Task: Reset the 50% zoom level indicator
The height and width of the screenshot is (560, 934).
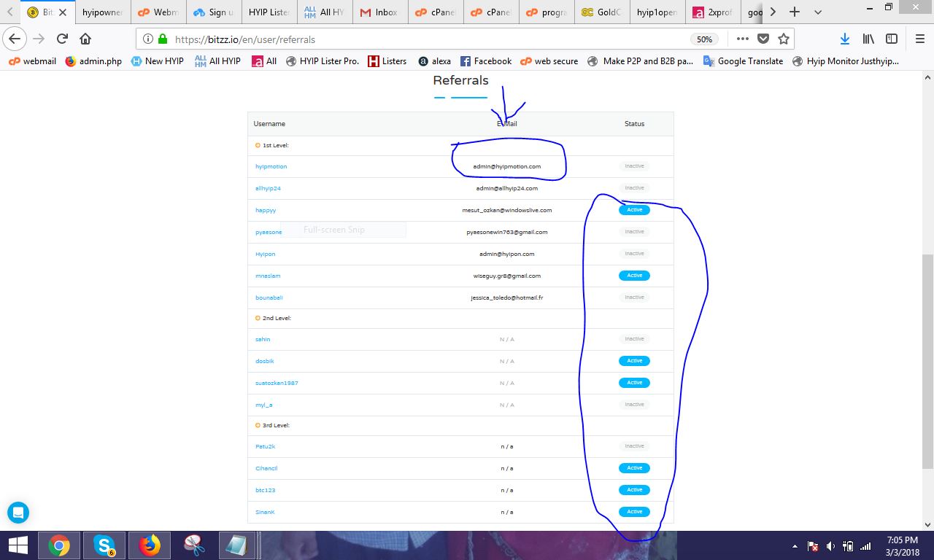Action: (704, 39)
